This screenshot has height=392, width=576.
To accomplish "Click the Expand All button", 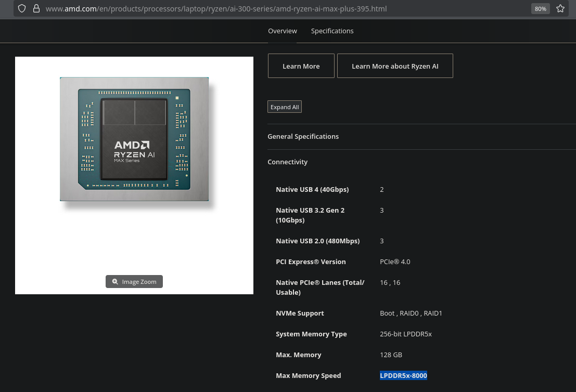I will click(x=284, y=107).
